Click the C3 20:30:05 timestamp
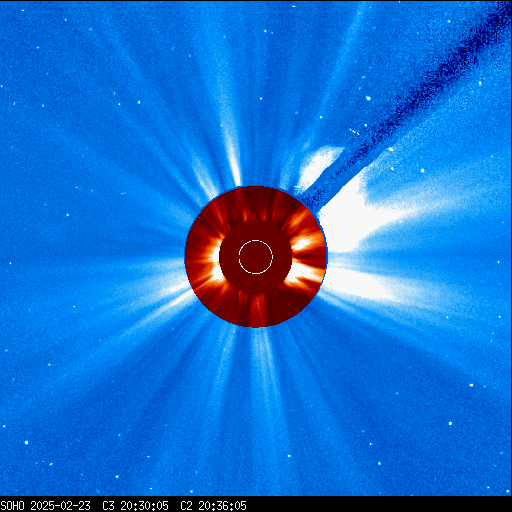The height and width of the screenshot is (512, 512). (x=135, y=506)
